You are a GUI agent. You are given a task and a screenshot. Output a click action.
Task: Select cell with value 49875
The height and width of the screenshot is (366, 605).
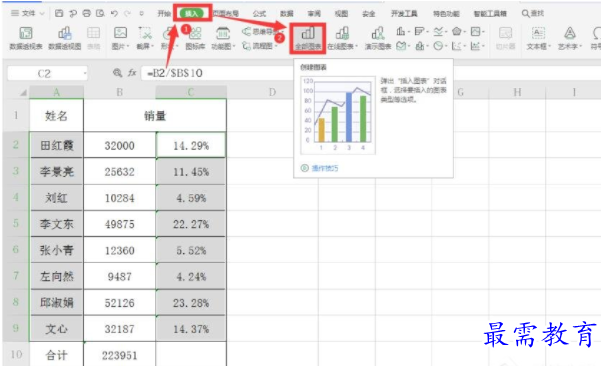[x=120, y=224]
